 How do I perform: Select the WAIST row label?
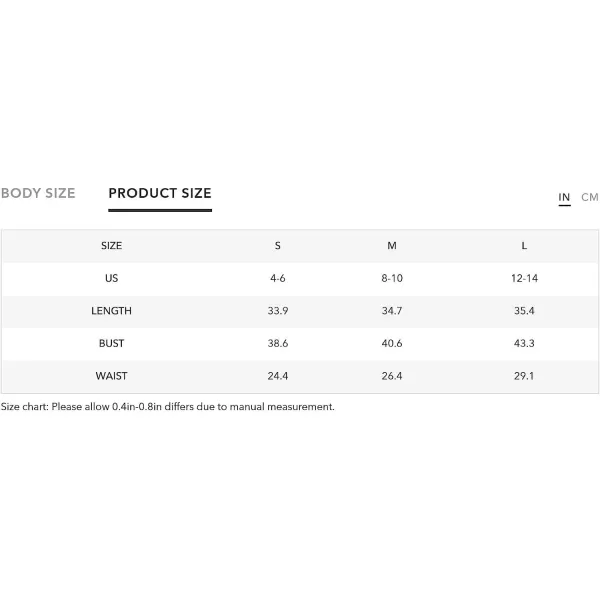(x=111, y=376)
